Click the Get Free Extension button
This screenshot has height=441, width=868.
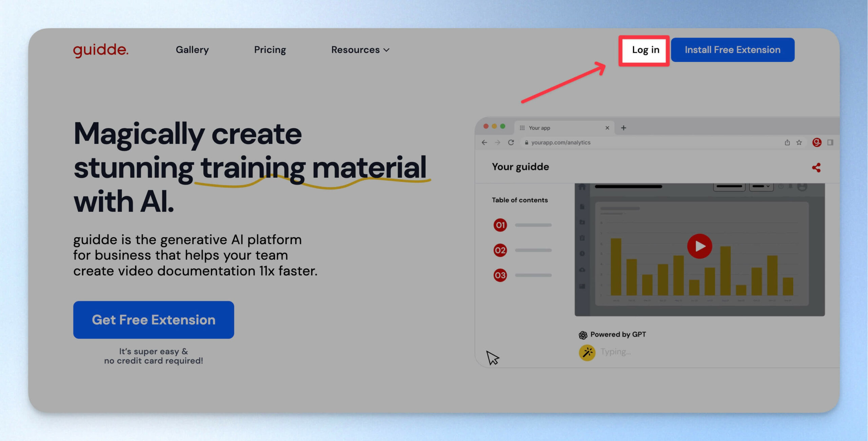point(154,320)
